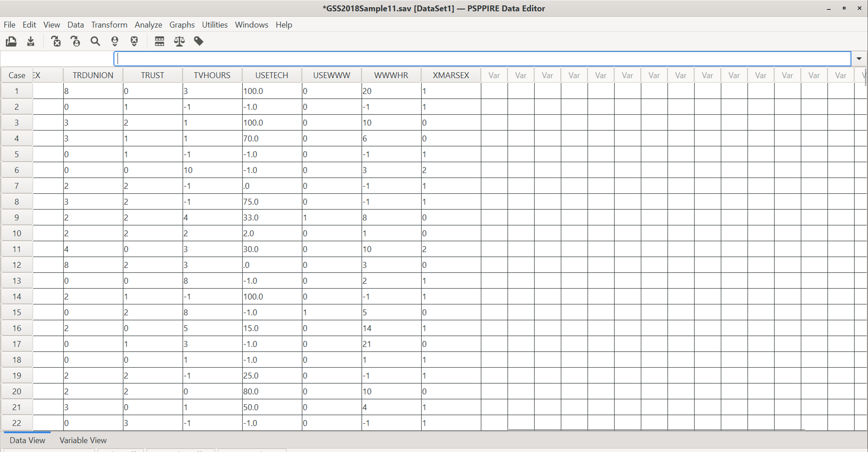Click the Go To Variable icon

pyautogui.click(x=56, y=42)
